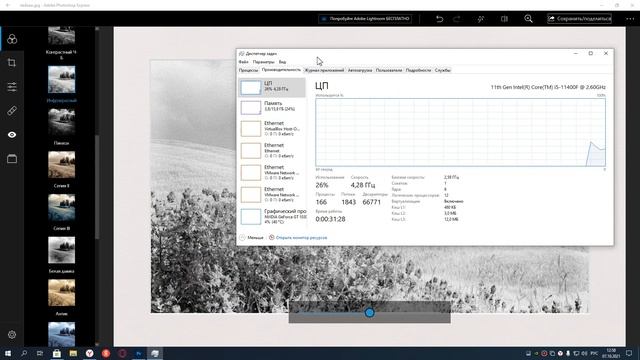
Task: Open File Explorer from taskbar
Action: [x=73, y=353]
